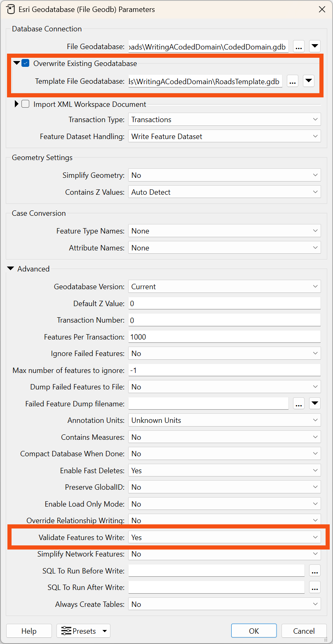Screen dimensions: 333x644
Task: Browse for the Failed Feature Dump filename
Action: pyautogui.click(x=298, y=403)
